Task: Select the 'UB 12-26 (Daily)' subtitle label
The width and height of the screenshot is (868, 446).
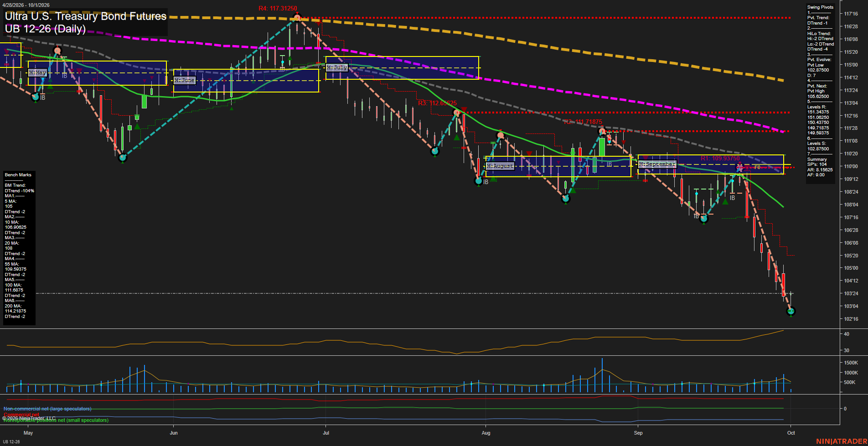Action: click(x=45, y=29)
